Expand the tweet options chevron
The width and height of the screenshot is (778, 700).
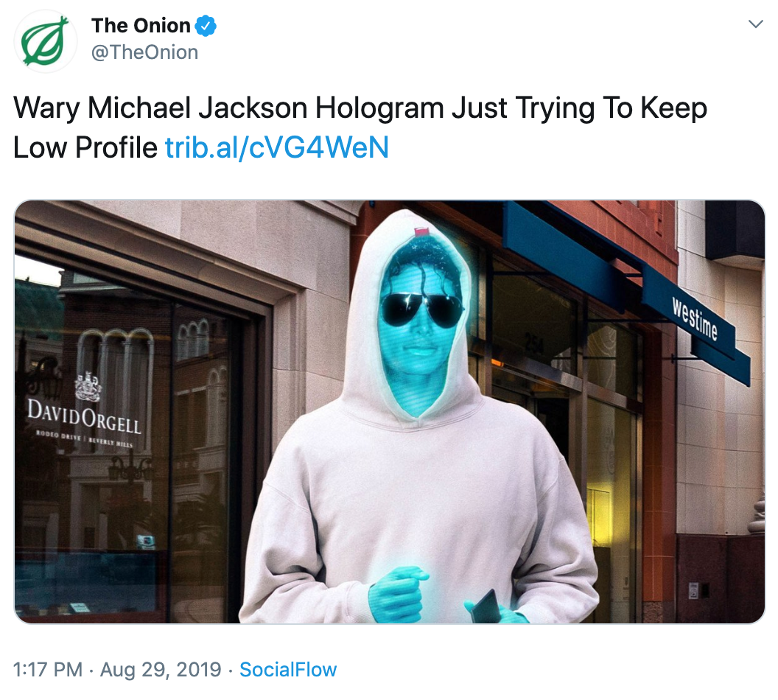755,24
